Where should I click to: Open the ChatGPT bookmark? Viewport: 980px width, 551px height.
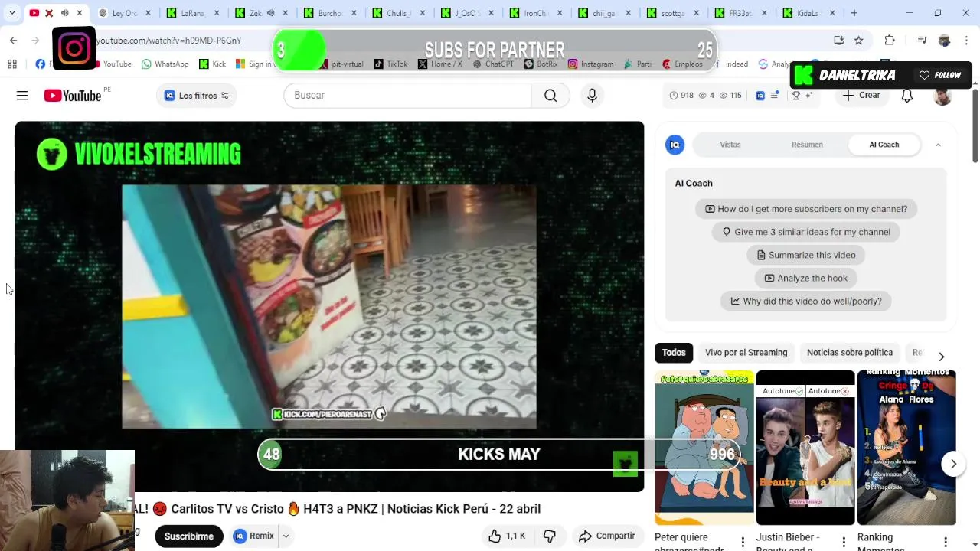click(492, 64)
